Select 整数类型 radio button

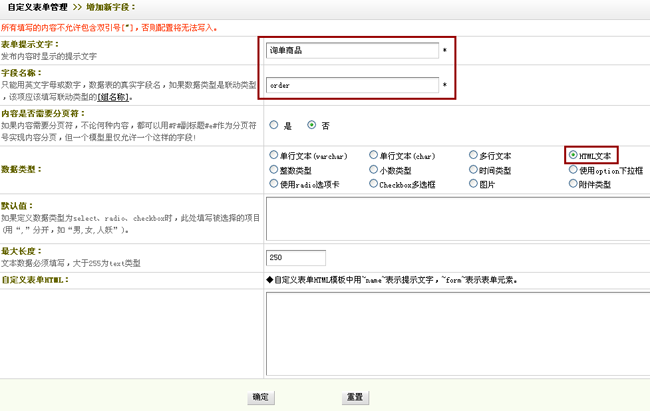[x=273, y=170]
